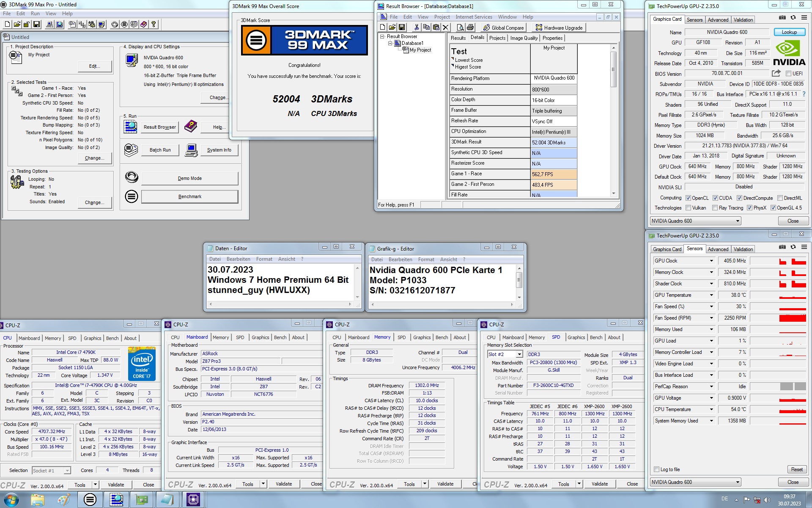Click horizontal scrollbar in Daten Editor

tap(280, 304)
